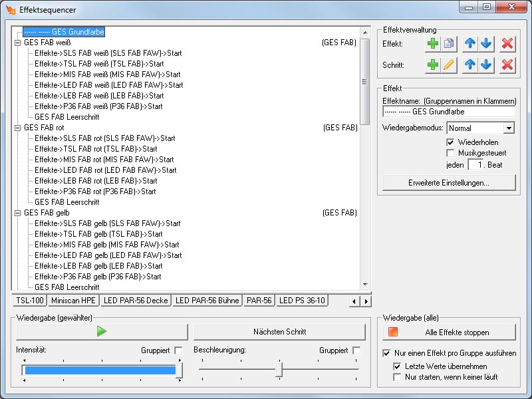The height and width of the screenshot is (399, 532).
Task: Collapse the 'GES FAB gelb' tree node
Action: pyautogui.click(x=17, y=213)
